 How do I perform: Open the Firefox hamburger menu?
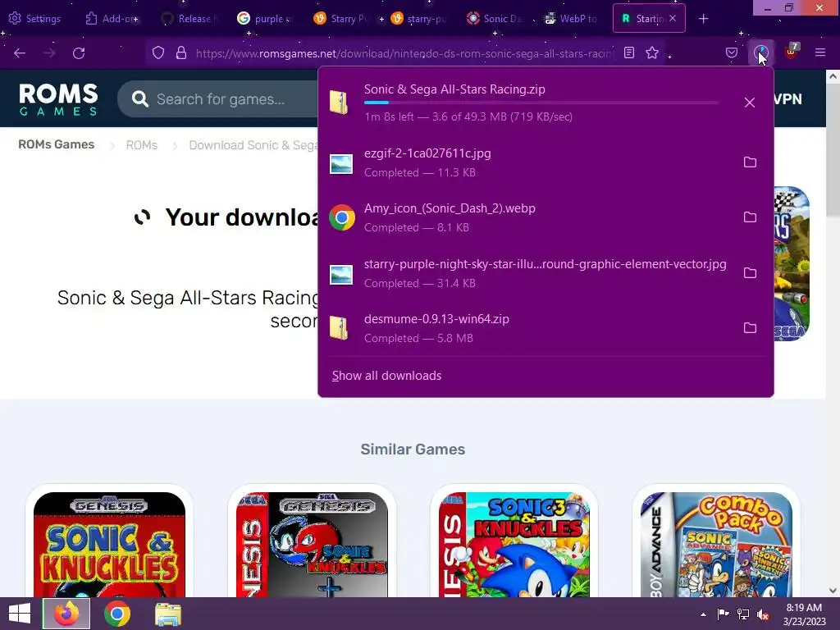[x=820, y=52]
